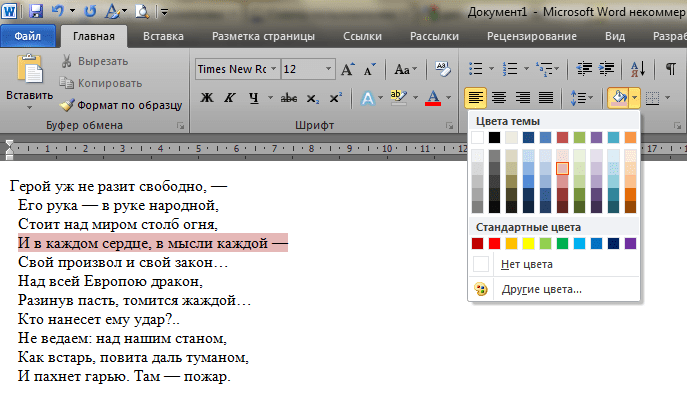
Task: Click the Save icon in quick access toolbar
Action: pyautogui.click(x=36, y=11)
